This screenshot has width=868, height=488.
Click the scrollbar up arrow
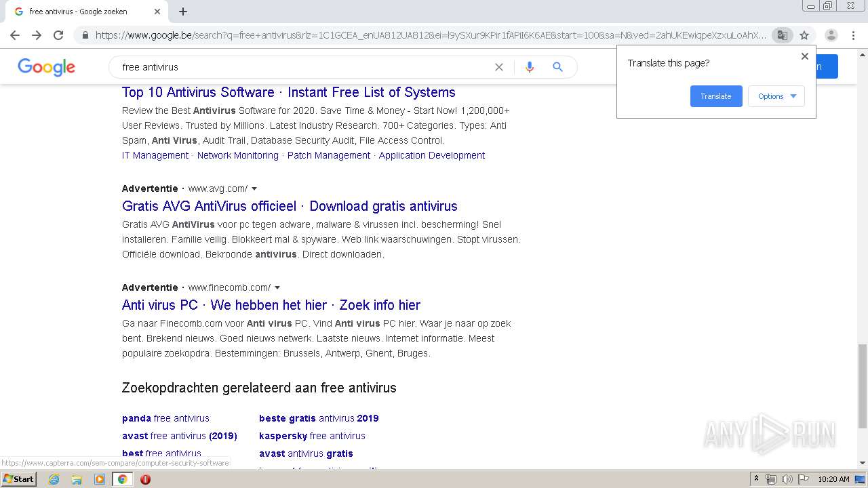click(x=862, y=54)
